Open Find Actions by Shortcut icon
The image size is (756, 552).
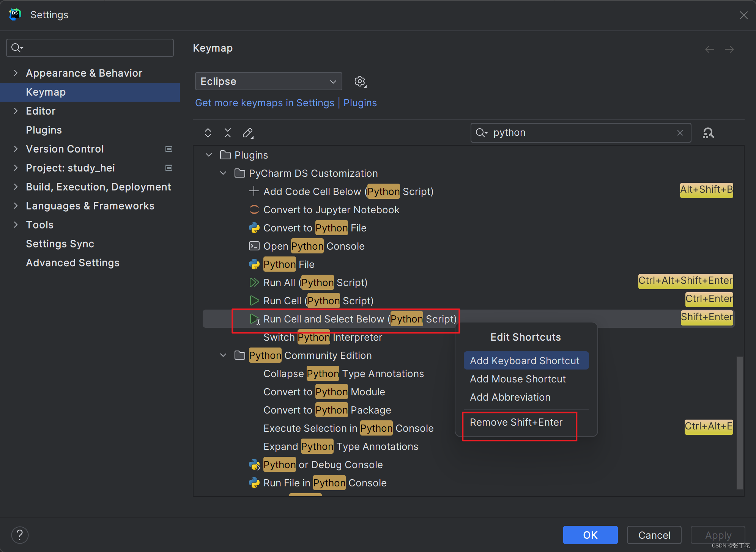[x=708, y=133]
